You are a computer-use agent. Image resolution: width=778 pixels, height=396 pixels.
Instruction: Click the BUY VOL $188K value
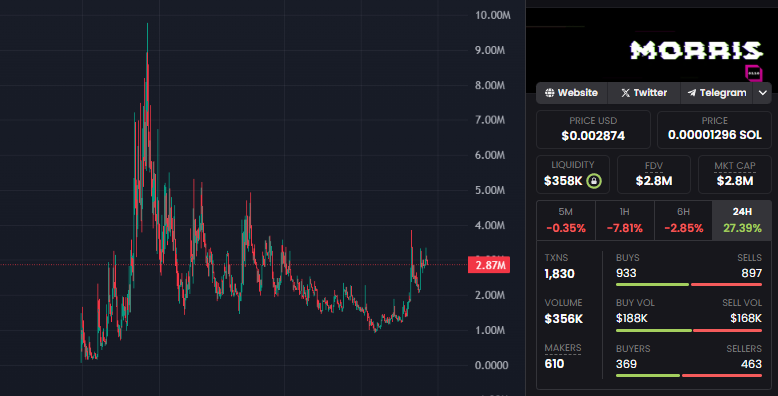point(632,319)
